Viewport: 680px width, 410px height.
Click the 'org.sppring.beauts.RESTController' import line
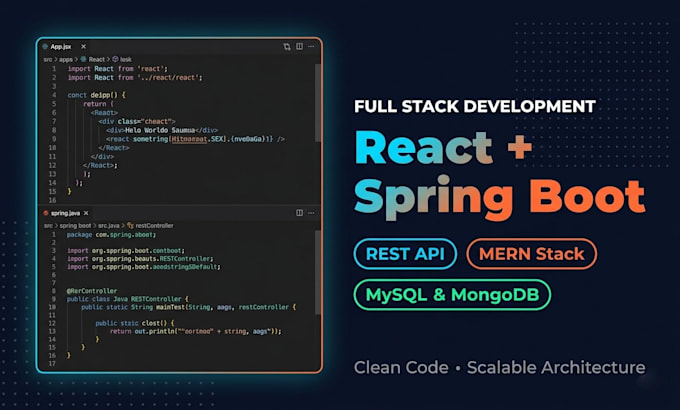pos(140,259)
